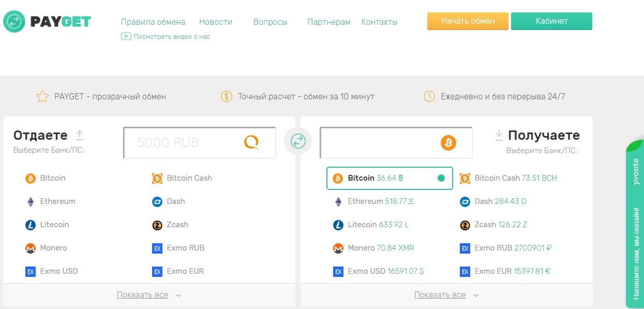
Task: Open the Посмотреть видео о нас link
Action: point(171,36)
